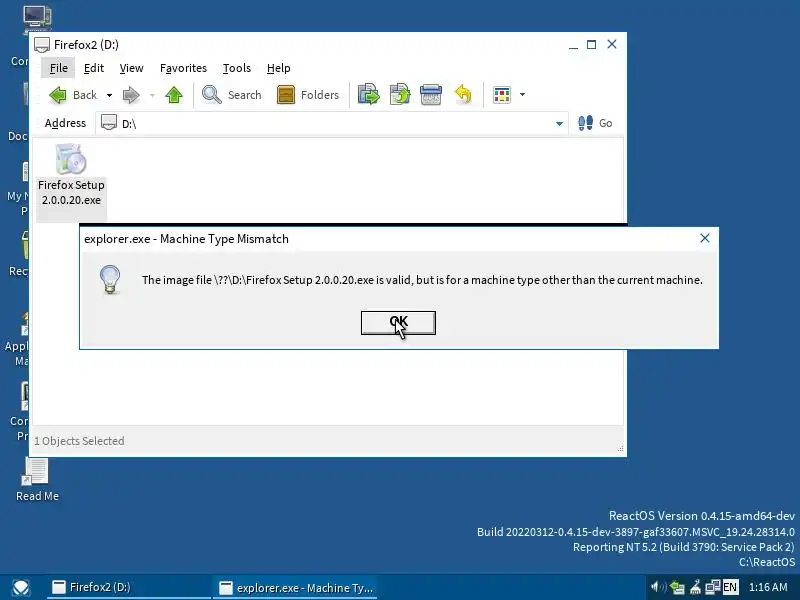Click the grey Forward arrow icon

click(131, 95)
